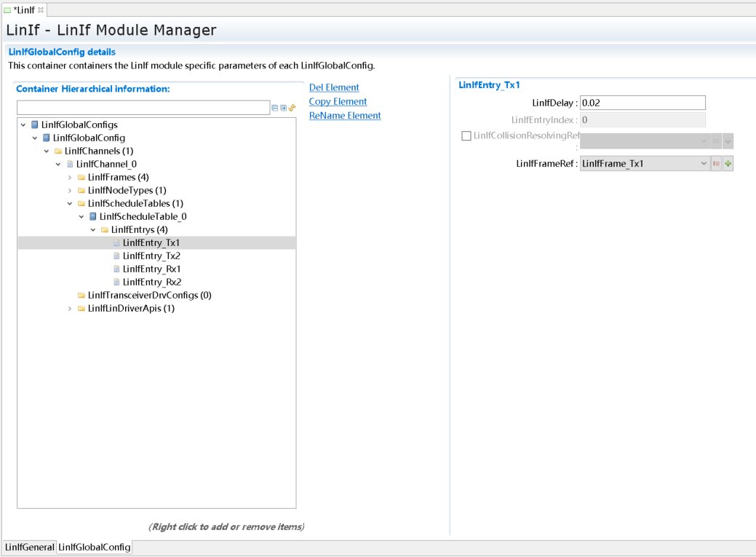Expand the LinIfNodeTypes (1) node
756x557 pixels.
click(70, 191)
